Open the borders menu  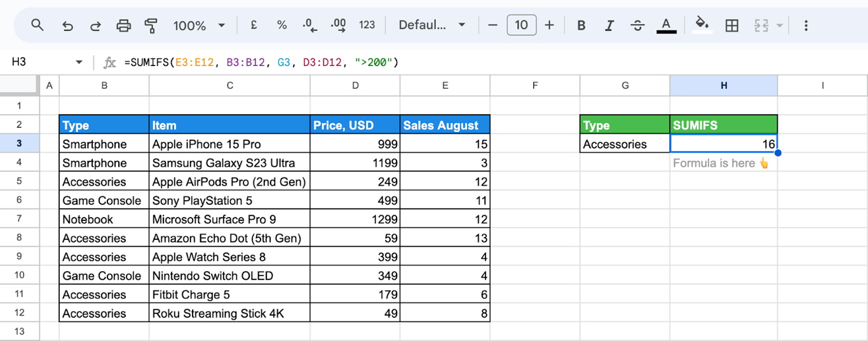pyautogui.click(x=732, y=25)
